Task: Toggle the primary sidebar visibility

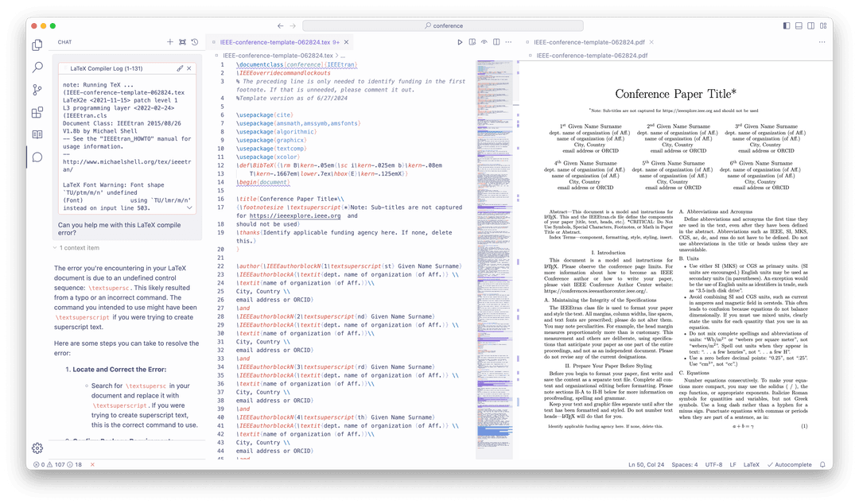Action: pyautogui.click(x=787, y=25)
